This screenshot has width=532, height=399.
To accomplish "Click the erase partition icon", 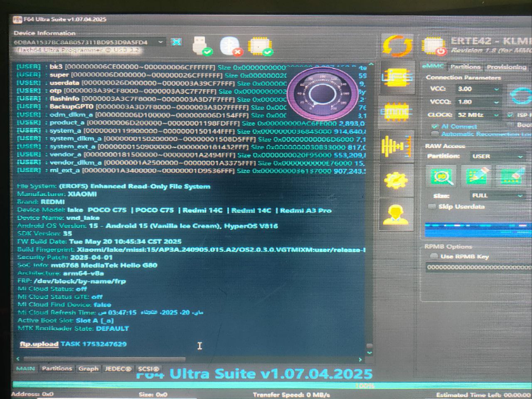I will pos(512,177).
